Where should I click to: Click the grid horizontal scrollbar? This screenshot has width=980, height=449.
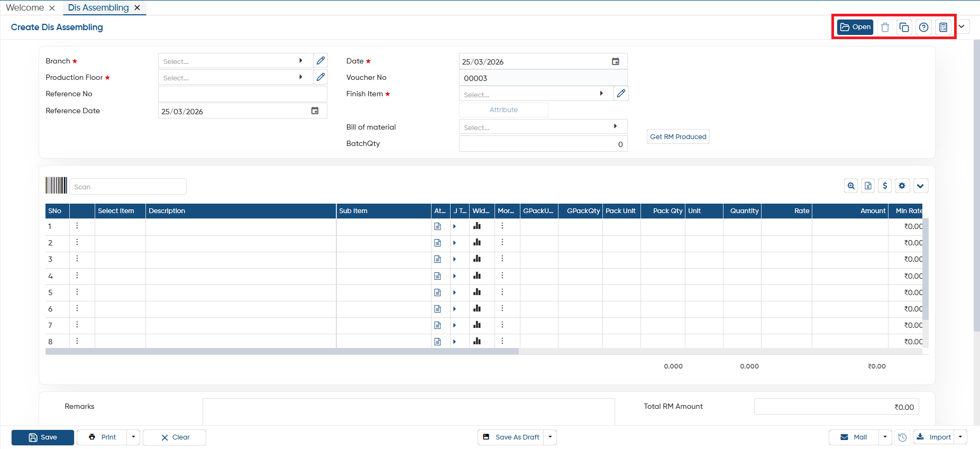click(282, 351)
